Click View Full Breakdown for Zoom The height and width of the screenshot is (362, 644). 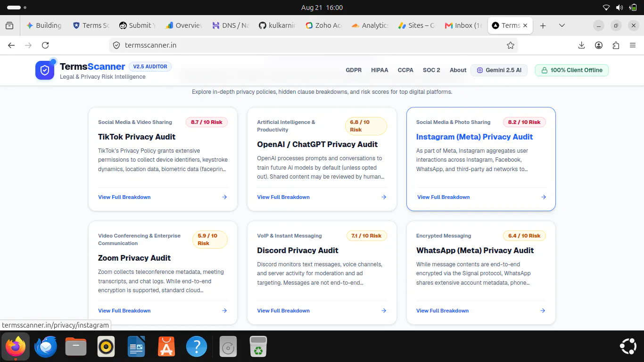[x=124, y=311]
